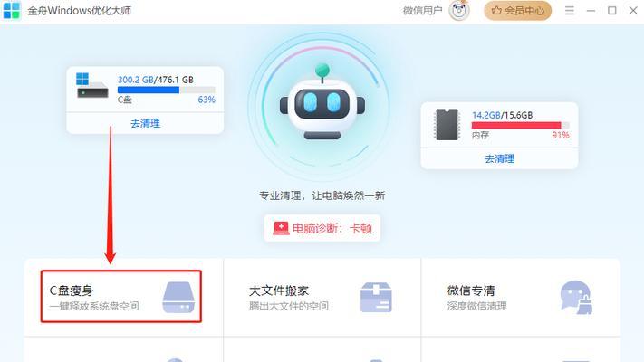
Task: Open the hamburger menu icon
Action: (569, 10)
